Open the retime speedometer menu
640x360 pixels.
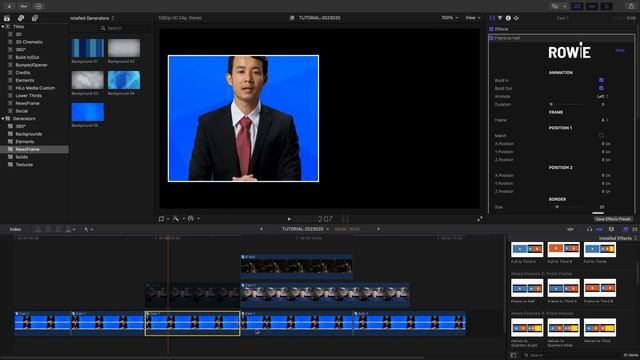[x=193, y=219]
